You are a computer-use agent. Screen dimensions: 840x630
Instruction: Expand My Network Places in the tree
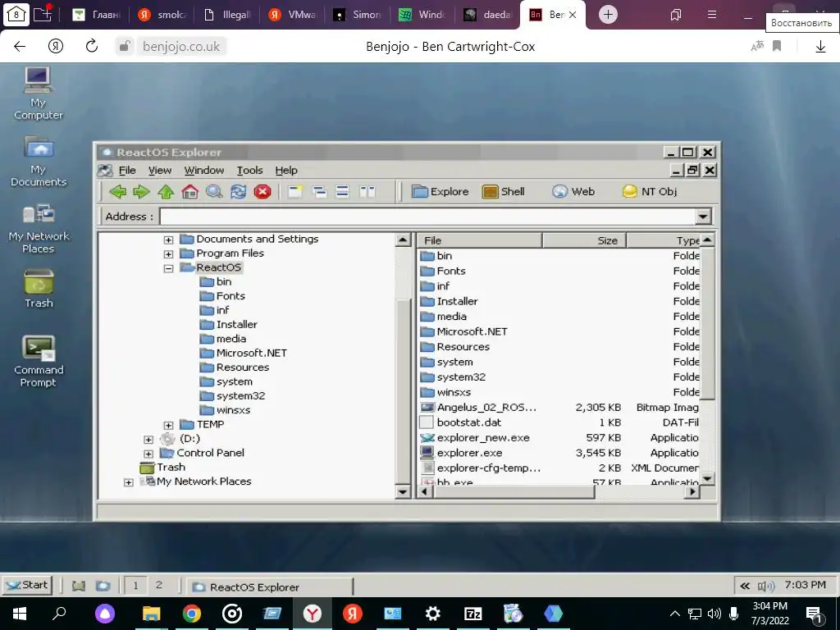tap(129, 482)
